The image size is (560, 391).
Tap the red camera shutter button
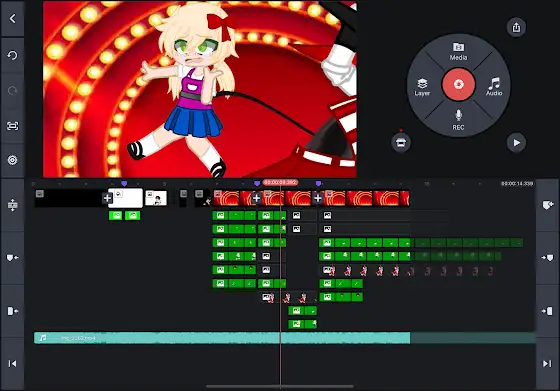tap(459, 84)
